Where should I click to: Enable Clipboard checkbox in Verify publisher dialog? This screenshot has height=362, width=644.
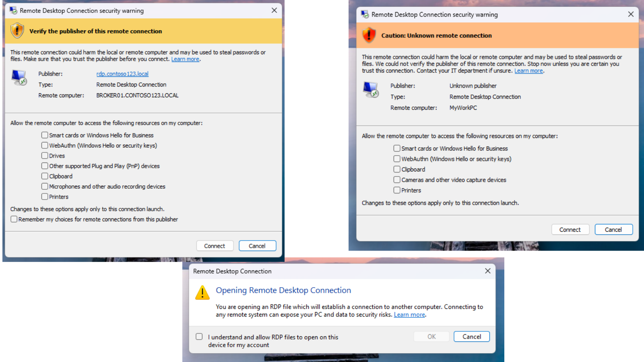coord(45,176)
